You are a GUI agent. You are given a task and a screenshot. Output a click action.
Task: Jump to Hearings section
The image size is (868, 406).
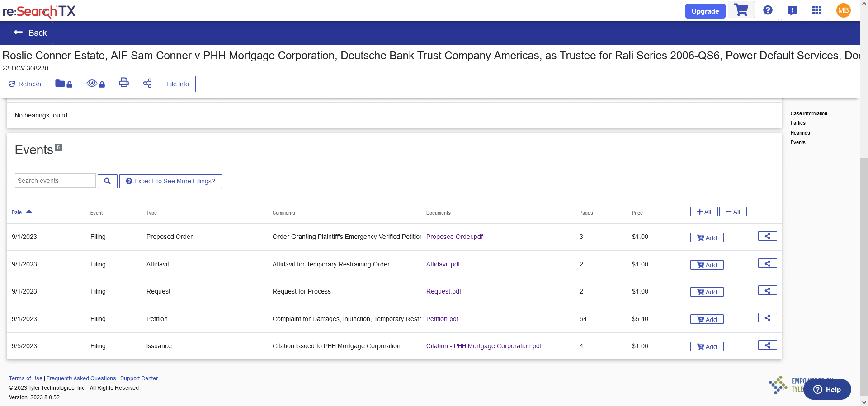point(800,133)
